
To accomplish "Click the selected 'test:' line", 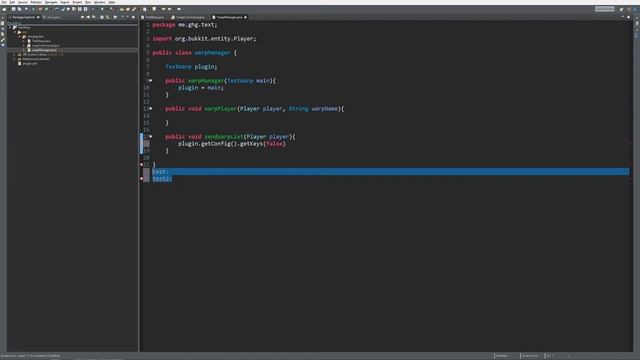I will [x=390, y=171].
